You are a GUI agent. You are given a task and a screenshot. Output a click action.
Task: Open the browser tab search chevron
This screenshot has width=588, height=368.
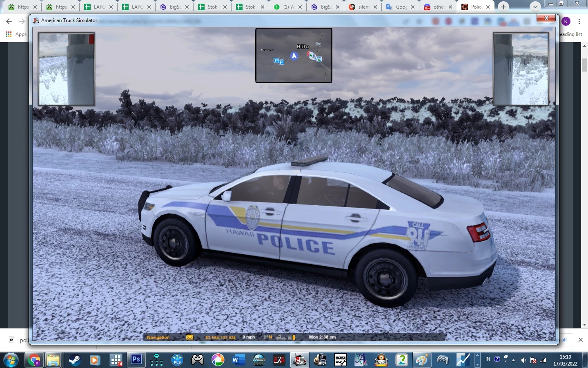(x=535, y=7)
